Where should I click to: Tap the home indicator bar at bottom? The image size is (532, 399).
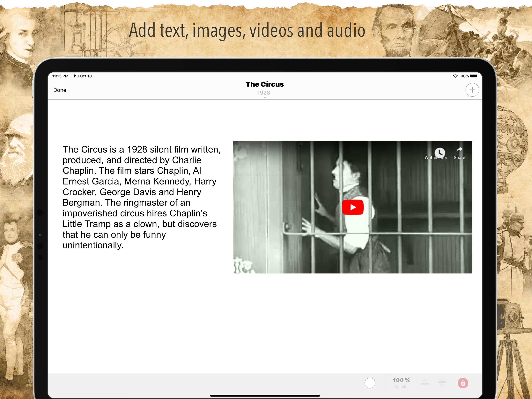(265, 395)
